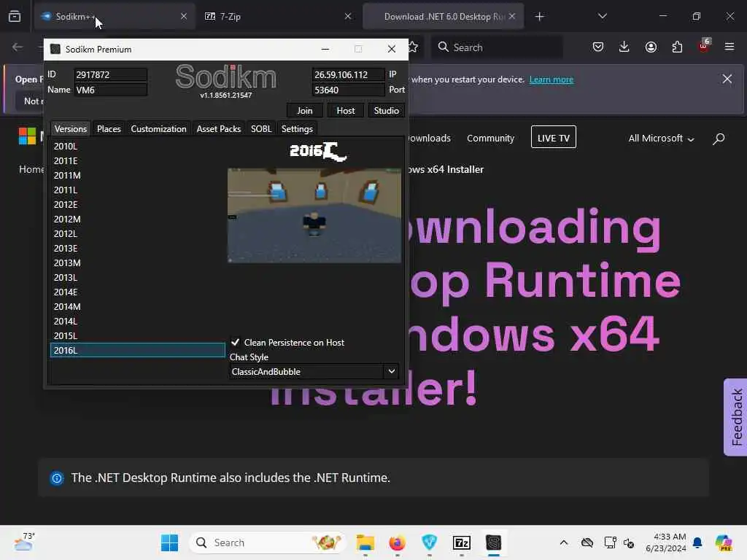Expand All Microsoft dropdown
The image size is (747, 560).
coord(661,138)
